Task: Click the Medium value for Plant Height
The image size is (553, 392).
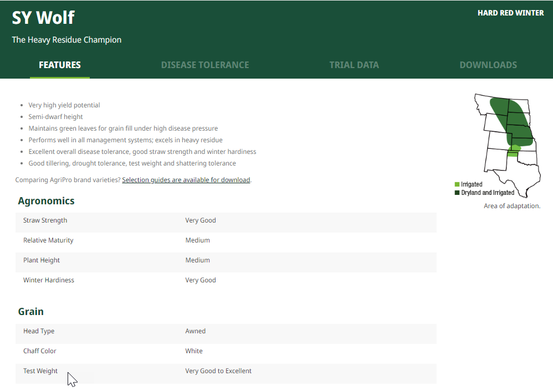Action: tap(197, 260)
